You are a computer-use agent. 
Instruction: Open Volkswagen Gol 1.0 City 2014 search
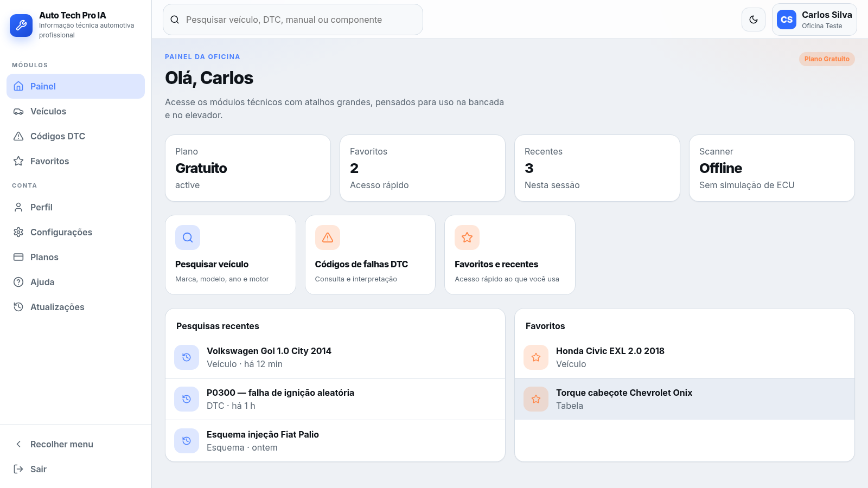click(x=335, y=357)
